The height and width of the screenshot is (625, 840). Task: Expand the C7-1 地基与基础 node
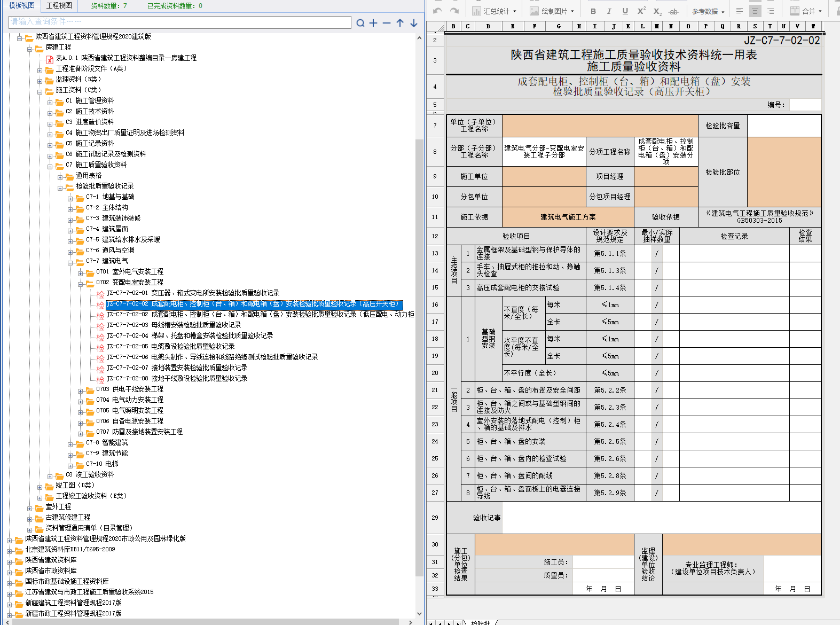pos(70,198)
